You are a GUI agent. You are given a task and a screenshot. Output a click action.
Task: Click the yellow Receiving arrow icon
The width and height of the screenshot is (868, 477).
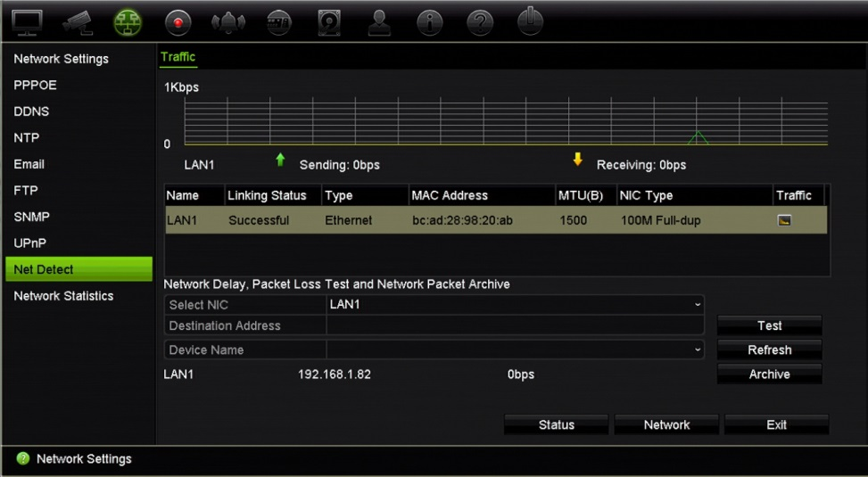(x=577, y=160)
